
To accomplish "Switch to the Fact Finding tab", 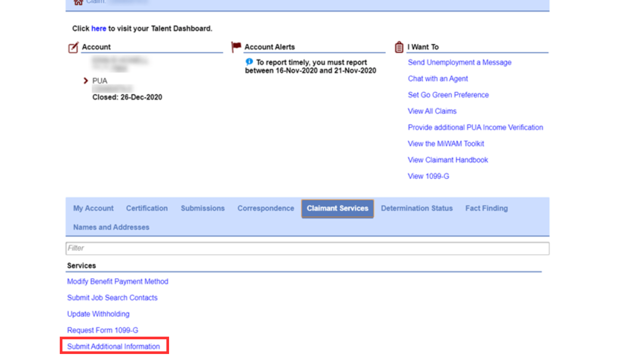I will [486, 208].
